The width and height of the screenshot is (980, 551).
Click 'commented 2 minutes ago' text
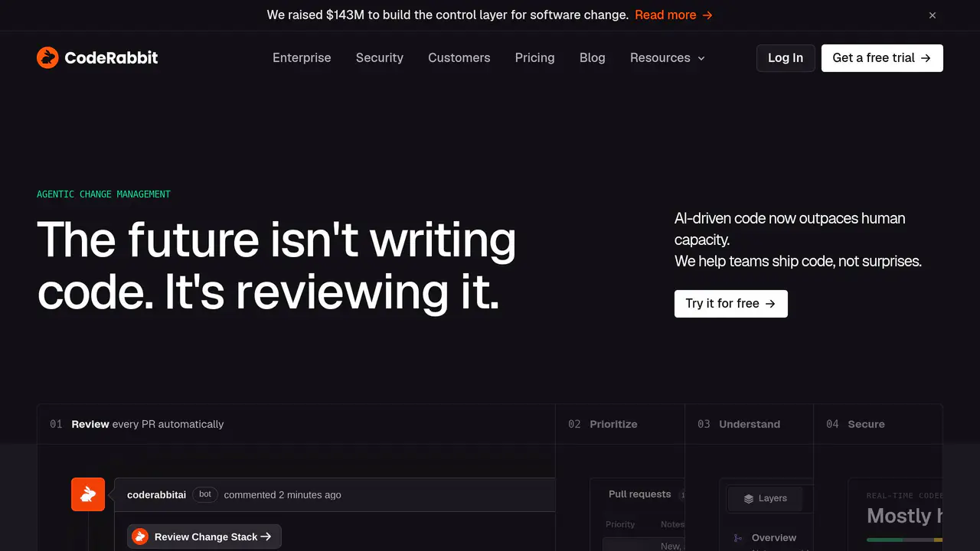(283, 495)
